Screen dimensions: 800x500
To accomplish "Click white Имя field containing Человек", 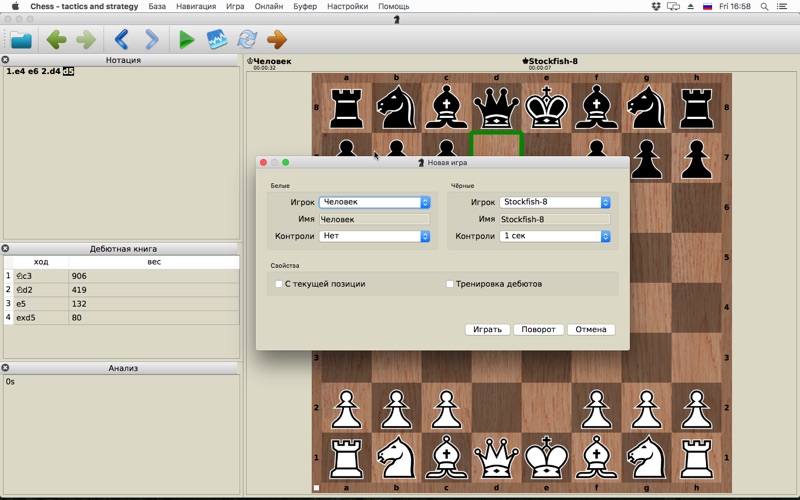I will point(374,219).
